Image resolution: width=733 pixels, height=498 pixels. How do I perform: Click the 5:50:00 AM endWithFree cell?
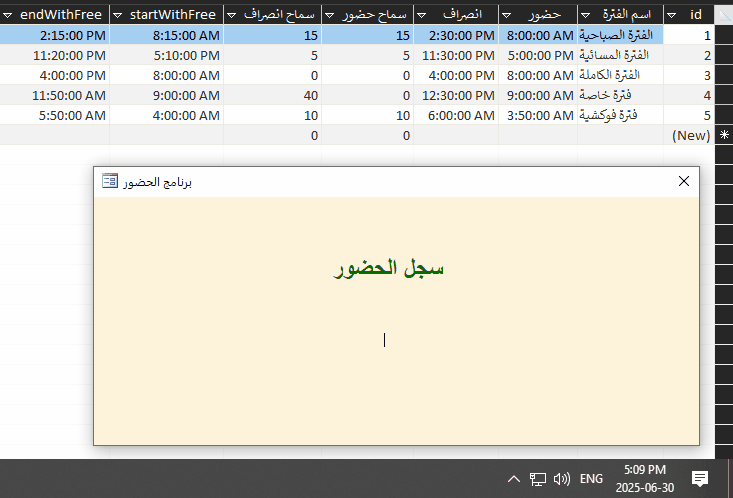pyautogui.click(x=55, y=115)
